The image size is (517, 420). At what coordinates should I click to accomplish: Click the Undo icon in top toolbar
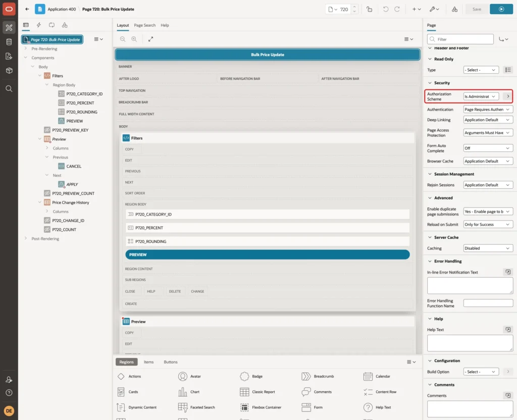pyautogui.click(x=385, y=9)
